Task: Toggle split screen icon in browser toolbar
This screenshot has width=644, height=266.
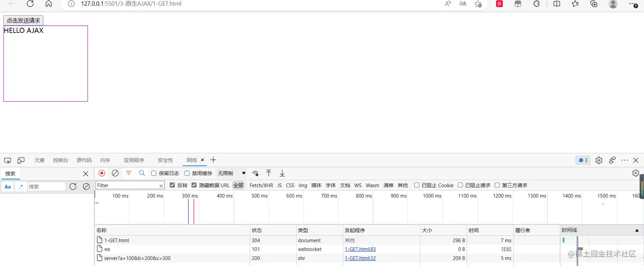Action: [557, 4]
